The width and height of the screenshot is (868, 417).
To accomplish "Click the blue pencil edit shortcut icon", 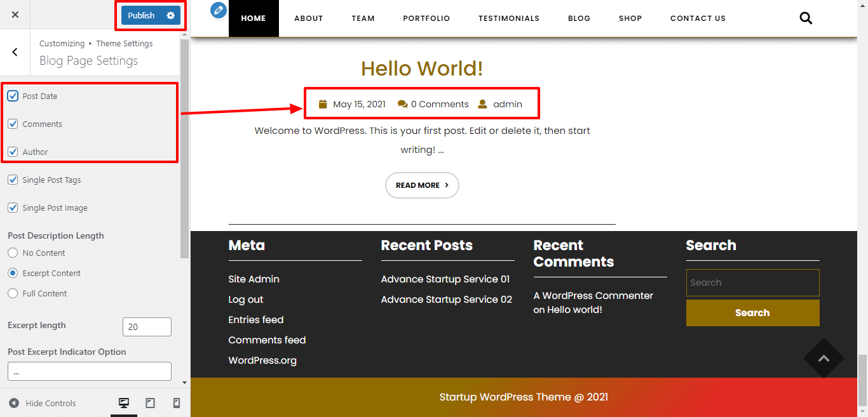I will (x=219, y=10).
